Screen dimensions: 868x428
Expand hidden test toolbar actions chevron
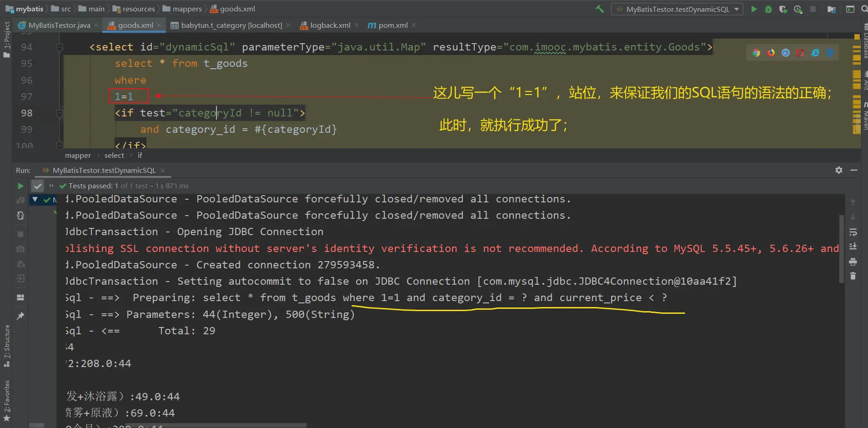tap(51, 186)
